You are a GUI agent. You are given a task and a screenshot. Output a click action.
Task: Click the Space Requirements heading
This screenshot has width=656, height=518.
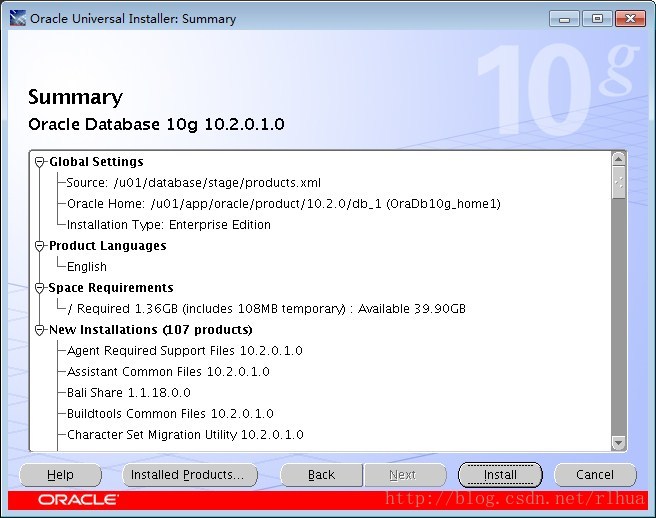[x=111, y=288]
